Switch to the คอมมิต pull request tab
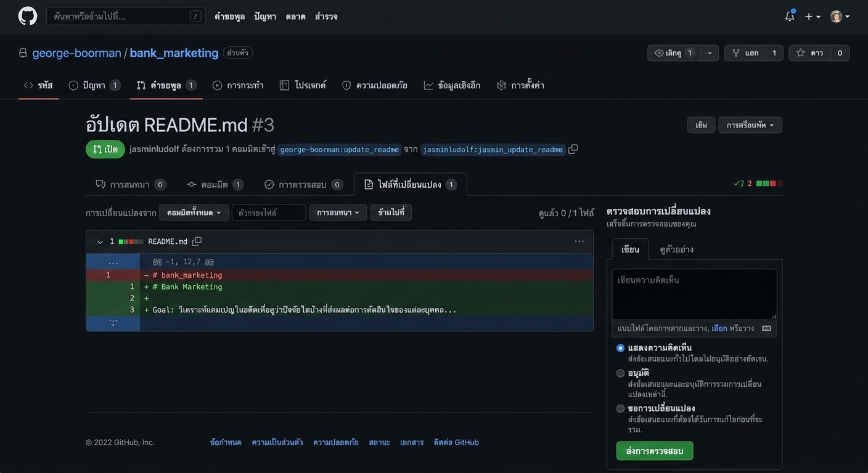868x473 pixels. (x=215, y=185)
